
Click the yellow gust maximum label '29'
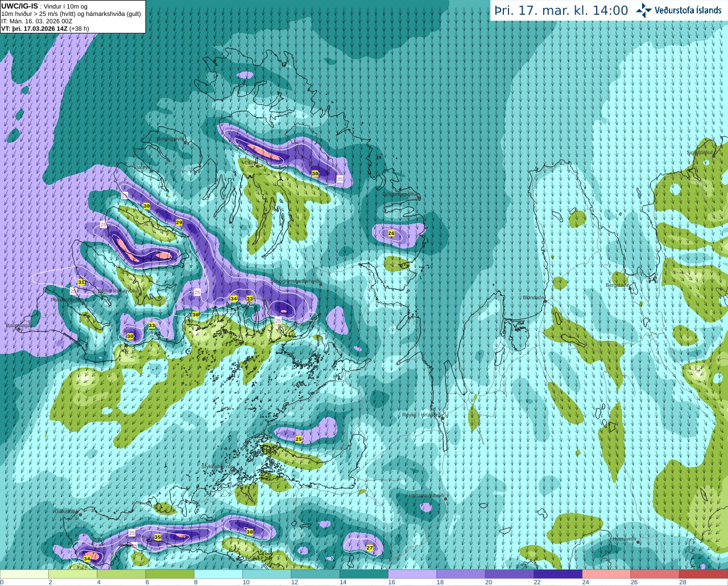[x=179, y=222]
